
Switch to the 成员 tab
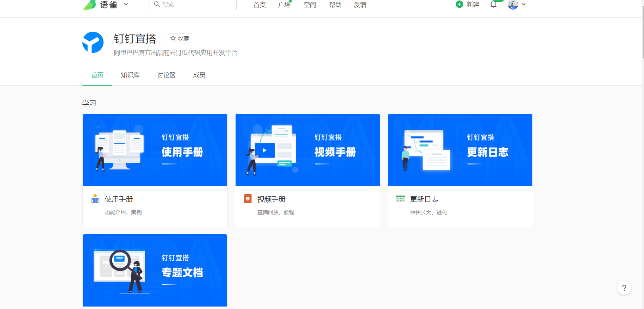pyautogui.click(x=199, y=75)
